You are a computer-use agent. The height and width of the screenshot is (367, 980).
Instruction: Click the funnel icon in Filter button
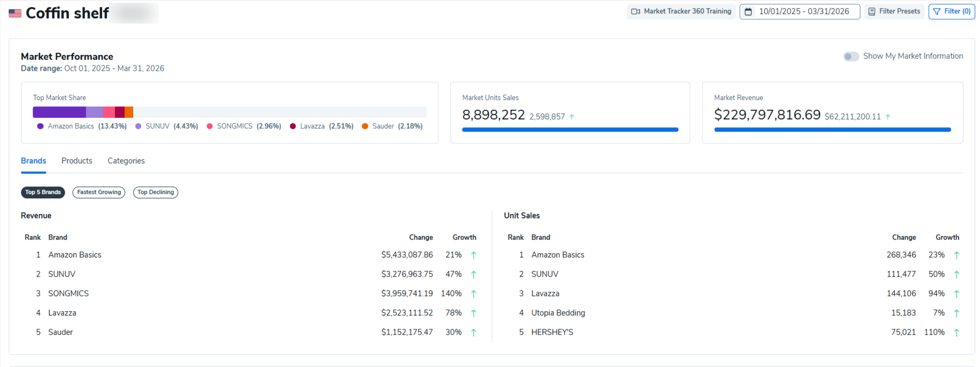point(937,11)
